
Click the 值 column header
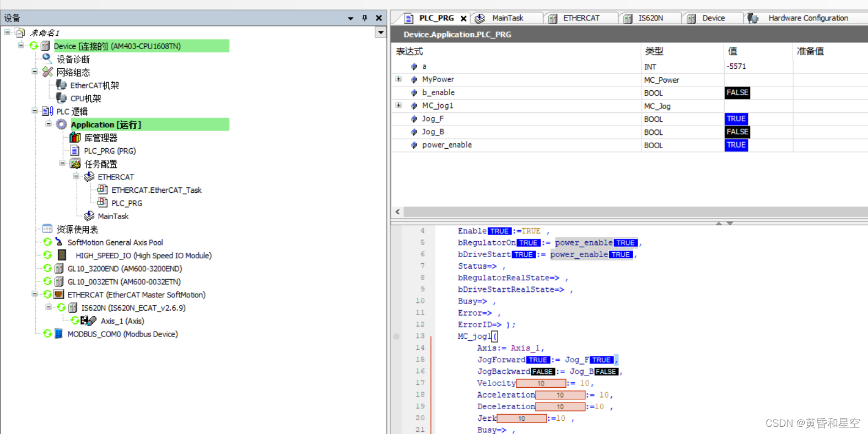coord(758,51)
